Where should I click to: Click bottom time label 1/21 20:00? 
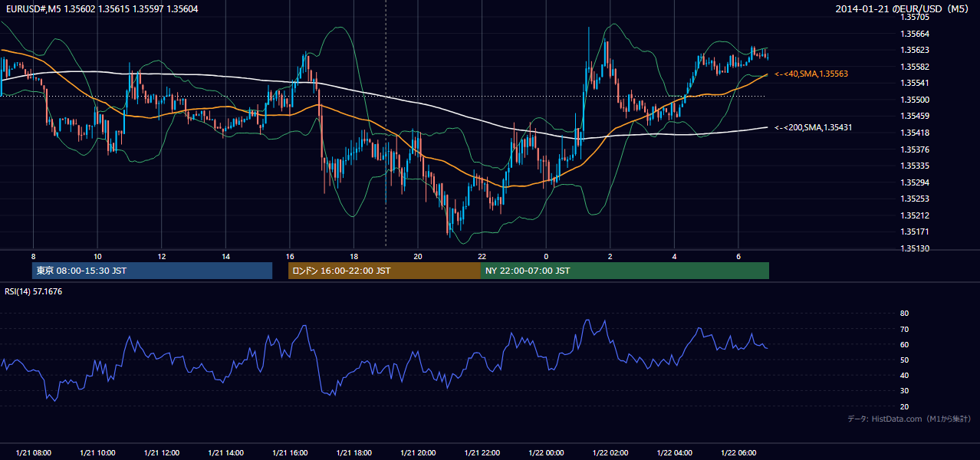418,453
